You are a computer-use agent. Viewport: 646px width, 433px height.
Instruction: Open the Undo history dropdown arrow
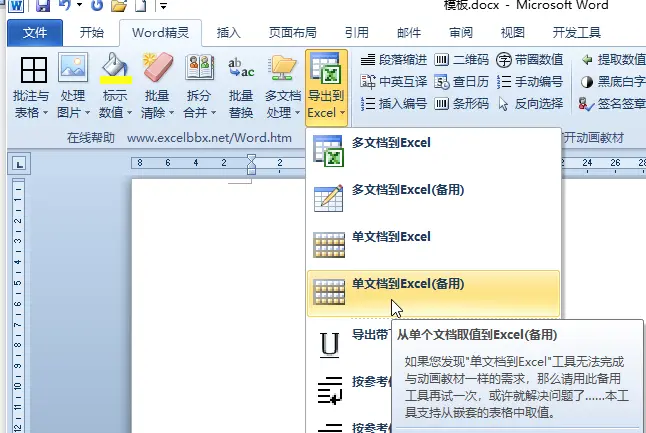click(x=79, y=5)
